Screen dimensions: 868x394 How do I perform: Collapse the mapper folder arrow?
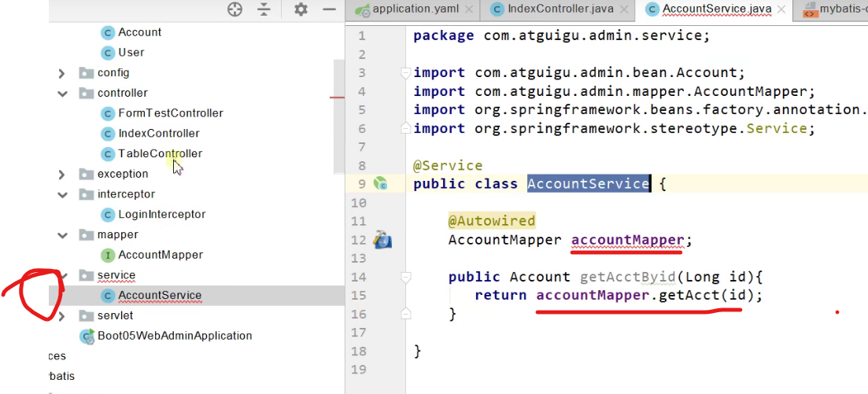pyautogui.click(x=62, y=234)
